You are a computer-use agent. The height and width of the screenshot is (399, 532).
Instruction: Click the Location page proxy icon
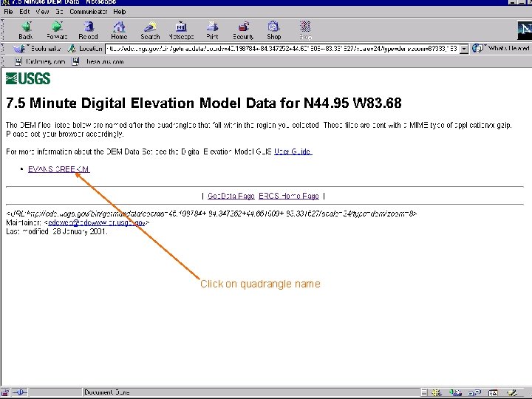point(72,49)
